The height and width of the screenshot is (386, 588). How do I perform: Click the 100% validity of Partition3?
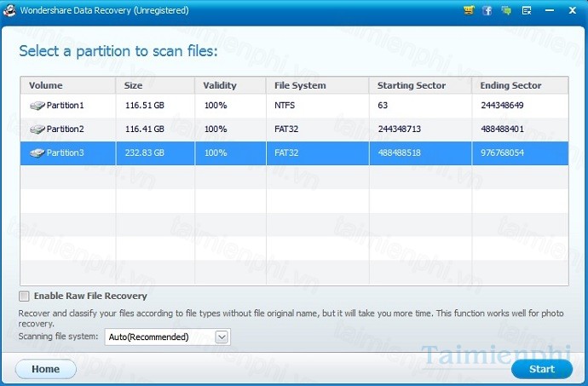(x=216, y=153)
